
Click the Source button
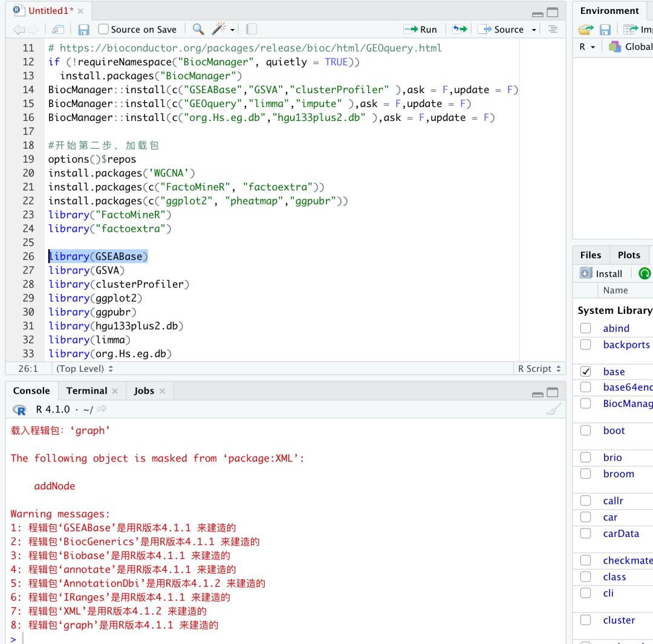(x=502, y=29)
